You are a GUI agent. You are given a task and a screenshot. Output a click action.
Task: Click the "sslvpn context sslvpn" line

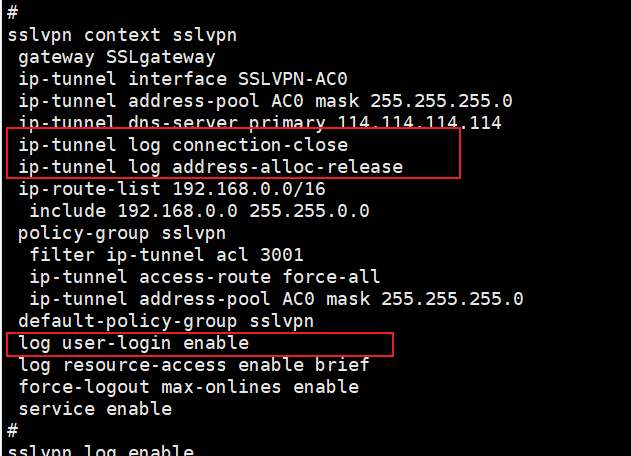click(122, 35)
